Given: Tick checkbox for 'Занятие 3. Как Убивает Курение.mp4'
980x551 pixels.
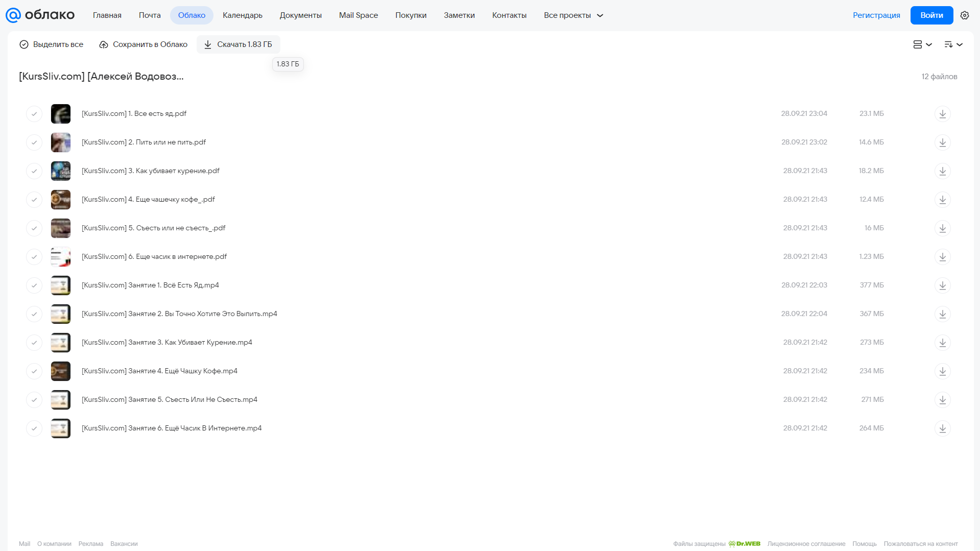Looking at the screenshot, I should 34,343.
